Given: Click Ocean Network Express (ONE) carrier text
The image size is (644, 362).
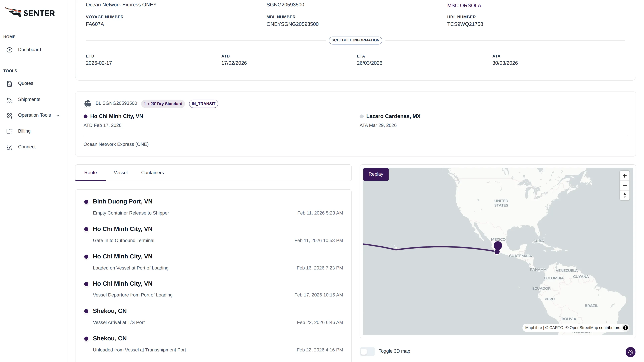Looking at the screenshot, I should 116,144.
